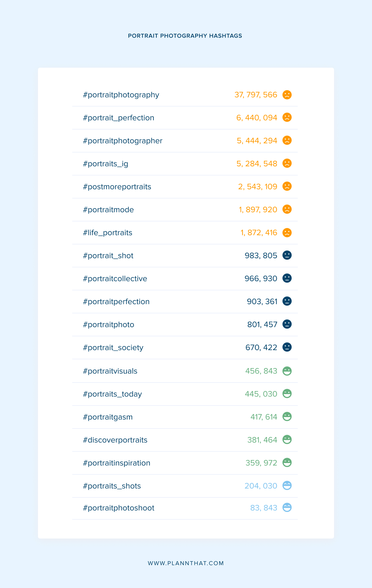Select the count 1,897,920 for #portraitmode
The image size is (372, 588).
click(258, 210)
